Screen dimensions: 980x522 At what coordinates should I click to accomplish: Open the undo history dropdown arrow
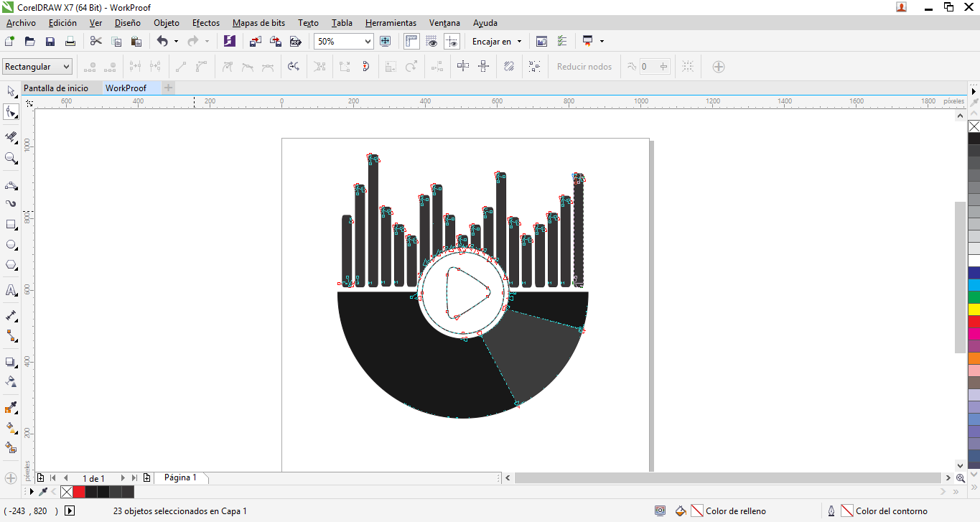tap(176, 42)
